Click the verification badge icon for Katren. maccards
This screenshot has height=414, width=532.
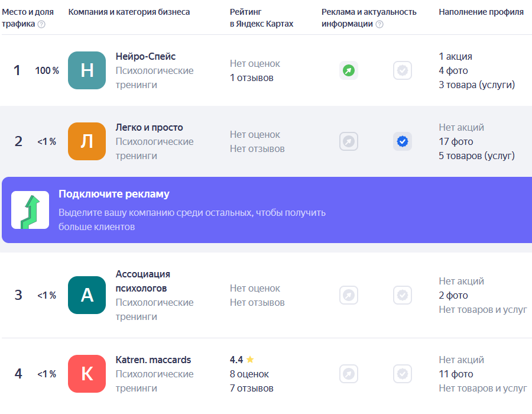pos(403,374)
